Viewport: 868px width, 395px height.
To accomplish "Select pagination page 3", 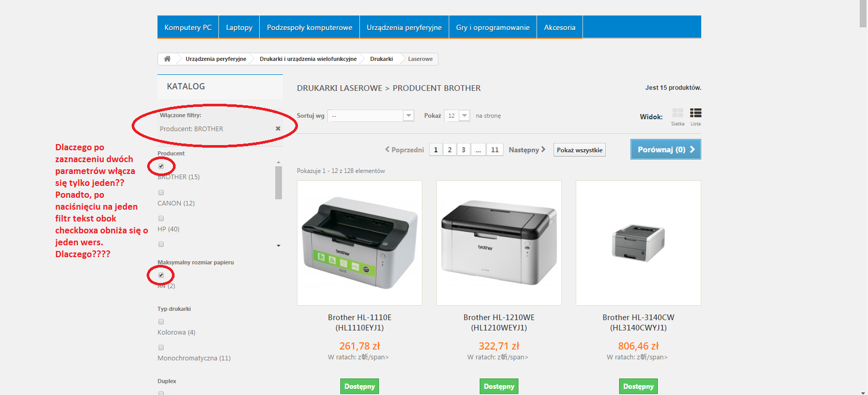I will [x=464, y=150].
